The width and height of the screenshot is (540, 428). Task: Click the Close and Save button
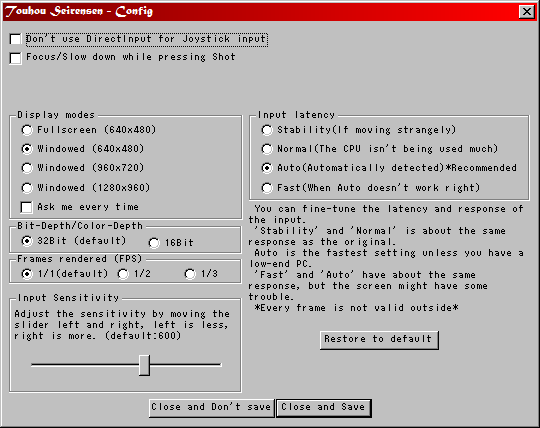point(324,408)
